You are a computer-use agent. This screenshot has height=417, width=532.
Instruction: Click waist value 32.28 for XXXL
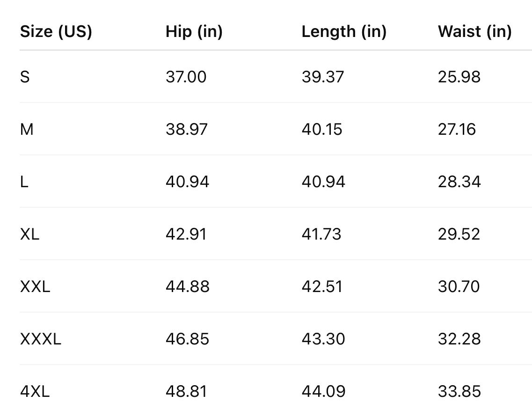(459, 339)
